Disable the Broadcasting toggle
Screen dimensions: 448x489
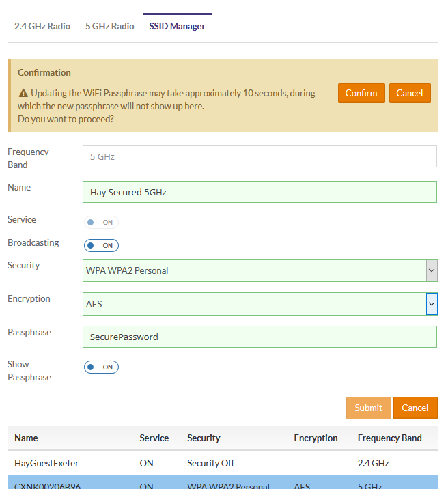point(101,246)
